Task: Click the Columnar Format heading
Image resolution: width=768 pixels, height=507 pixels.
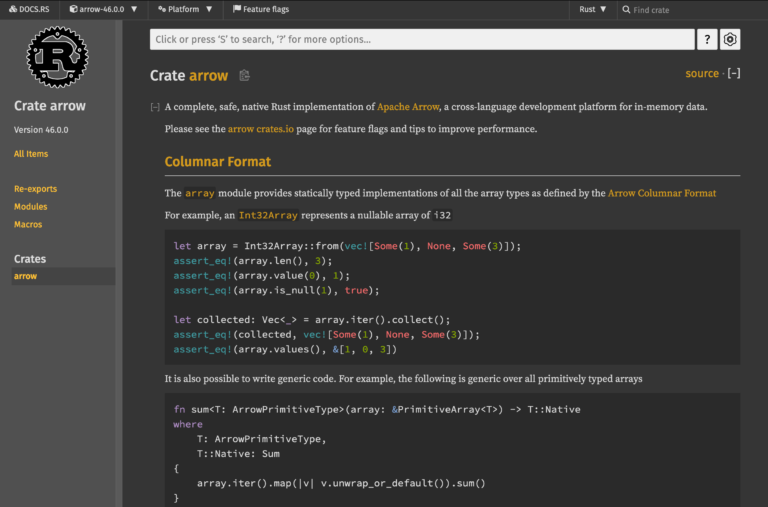Action: click(217, 162)
